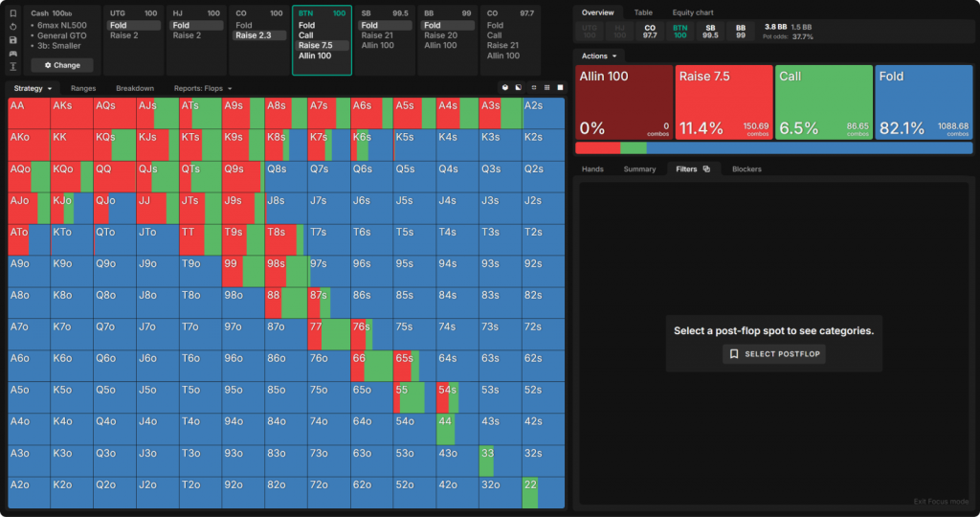Click the save floppy disk icon
This screenshot has height=517, width=980.
point(12,40)
